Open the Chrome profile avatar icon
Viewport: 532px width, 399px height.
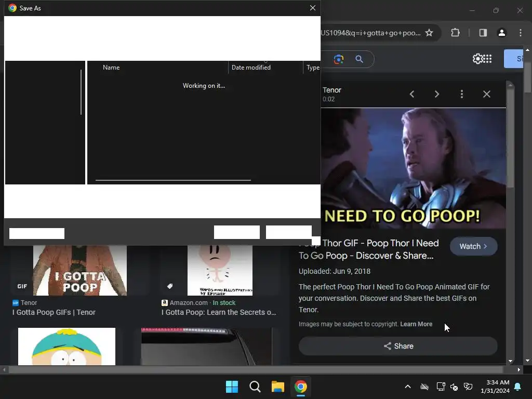[x=502, y=33]
